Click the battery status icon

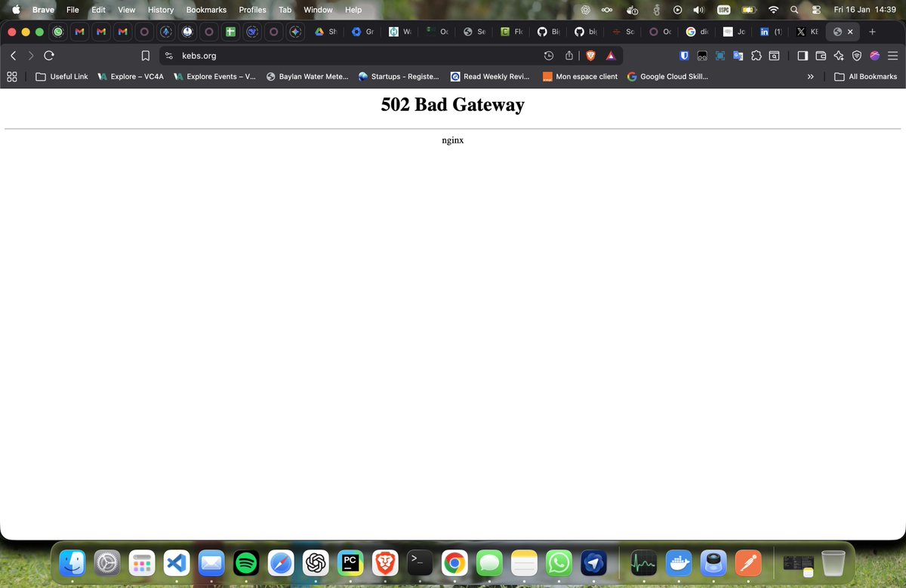(x=749, y=10)
